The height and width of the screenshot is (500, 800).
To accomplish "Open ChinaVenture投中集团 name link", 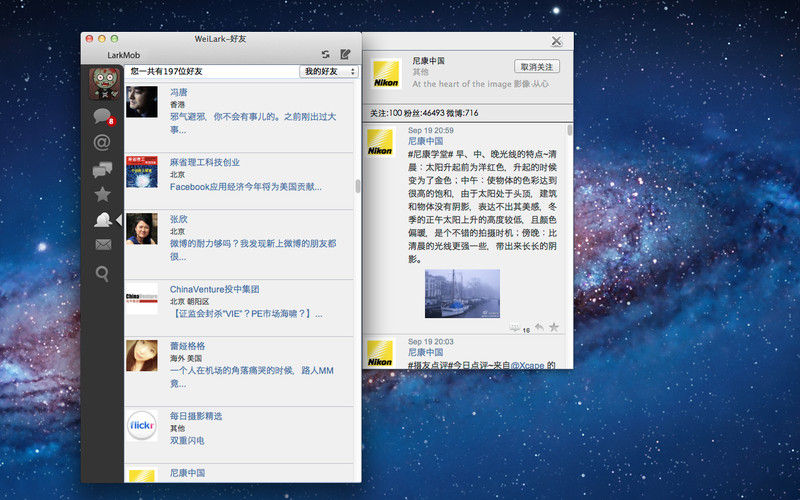I will (x=215, y=289).
